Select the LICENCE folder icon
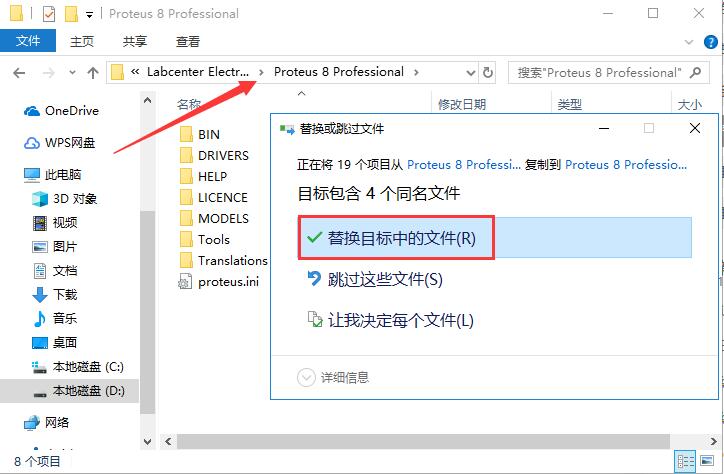The width and height of the screenshot is (724, 474). [186, 198]
